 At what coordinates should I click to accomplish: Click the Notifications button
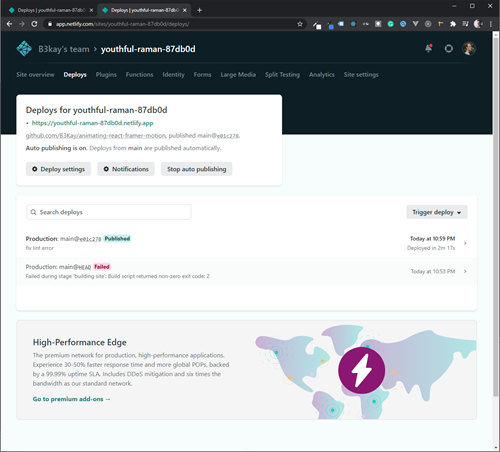tap(126, 169)
